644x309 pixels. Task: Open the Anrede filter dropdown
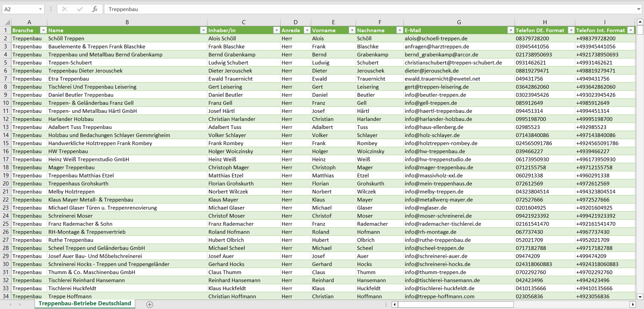(307, 30)
